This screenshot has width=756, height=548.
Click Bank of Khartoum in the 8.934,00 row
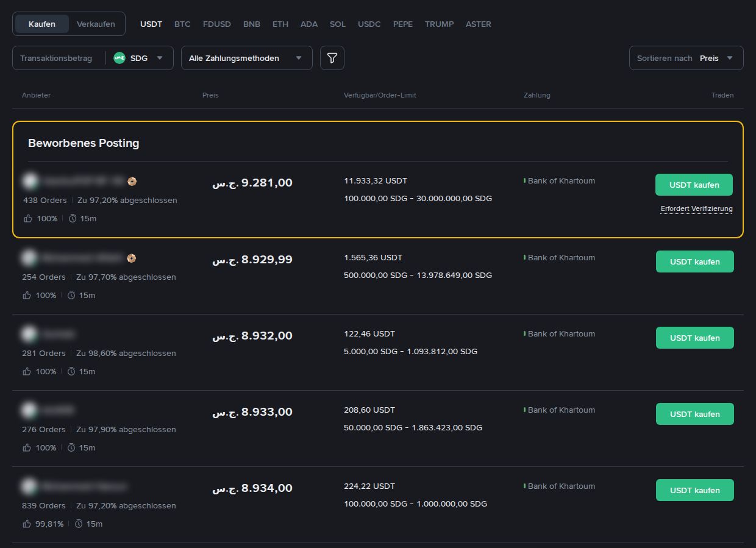pos(562,486)
